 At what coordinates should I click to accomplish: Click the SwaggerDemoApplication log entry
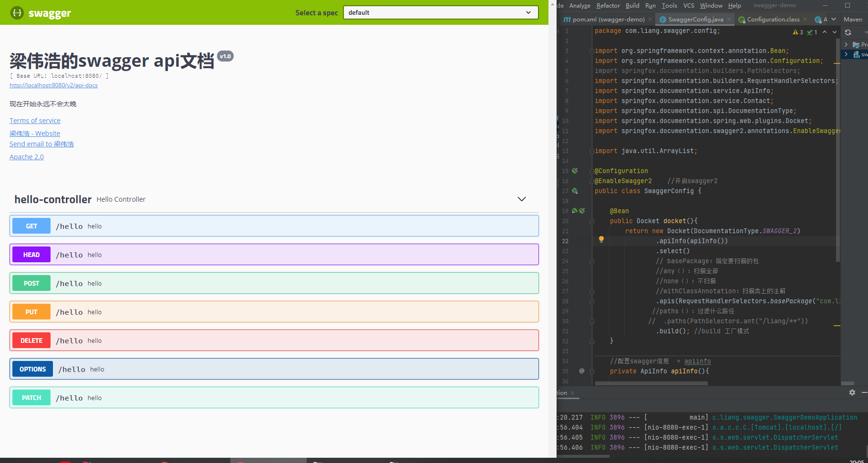(x=785, y=417)
